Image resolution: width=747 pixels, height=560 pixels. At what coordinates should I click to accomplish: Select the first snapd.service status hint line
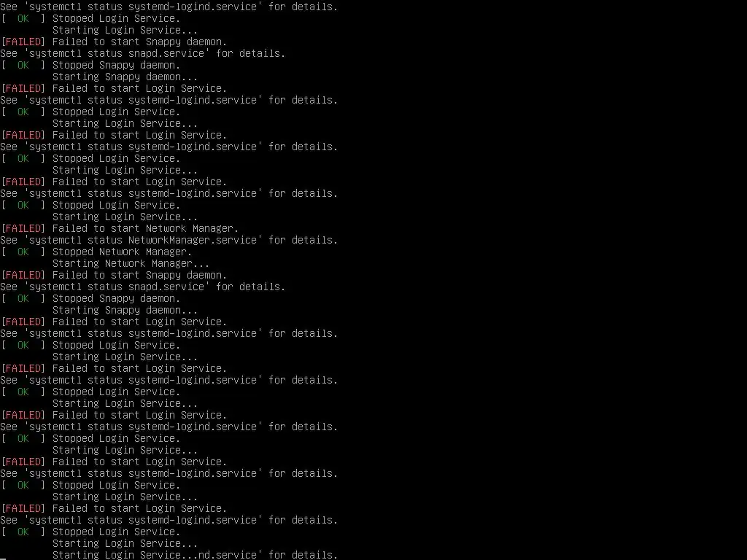[142, 53]
